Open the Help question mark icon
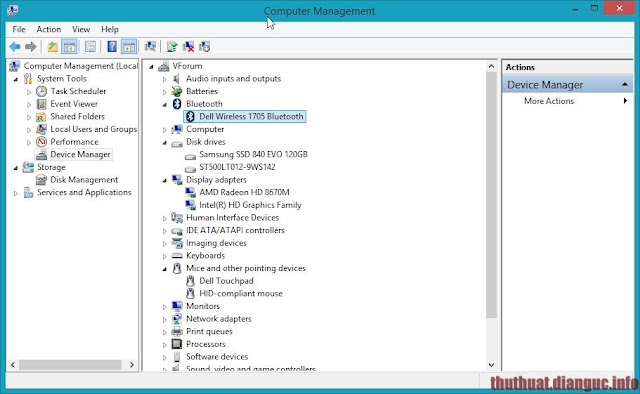640x394 pixels. point(112,47)
